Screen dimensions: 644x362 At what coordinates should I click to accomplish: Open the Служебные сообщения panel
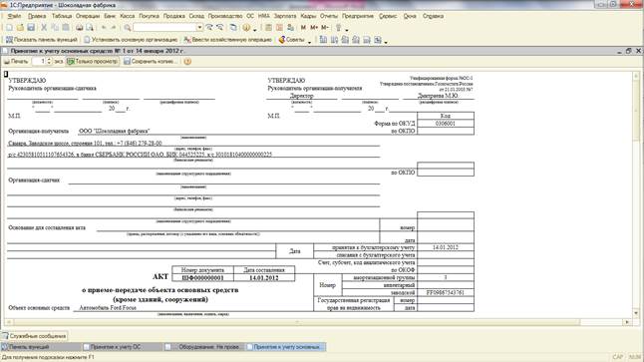[34, 336]
